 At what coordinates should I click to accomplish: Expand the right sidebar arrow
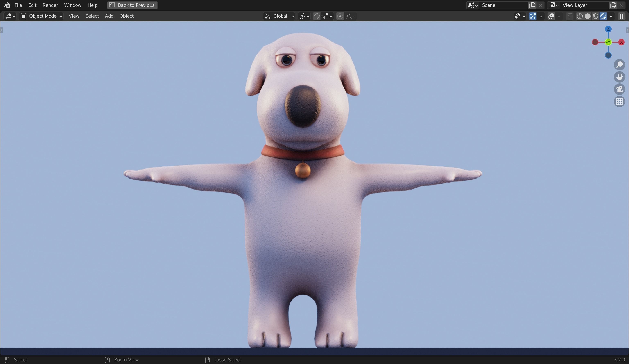(627, 30)
